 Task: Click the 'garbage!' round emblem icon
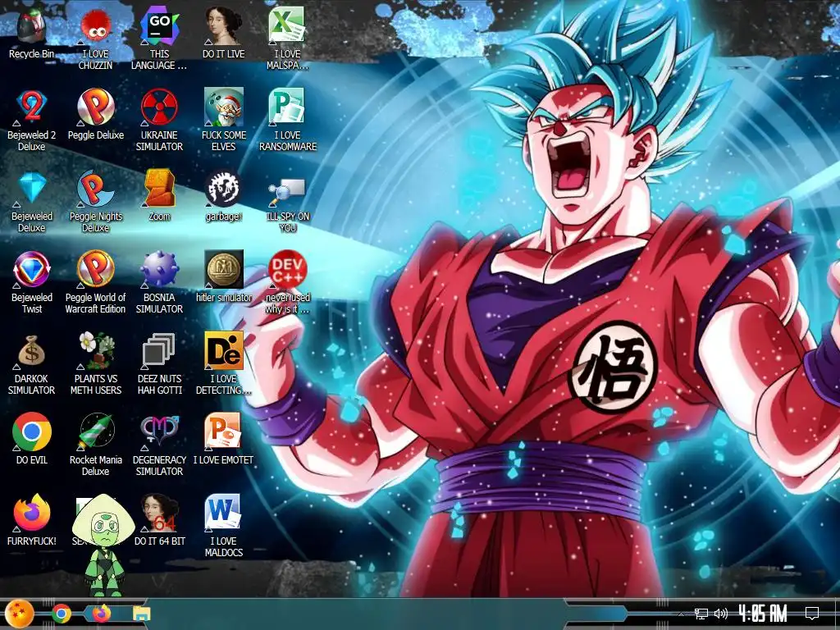[x=223, y=189]
